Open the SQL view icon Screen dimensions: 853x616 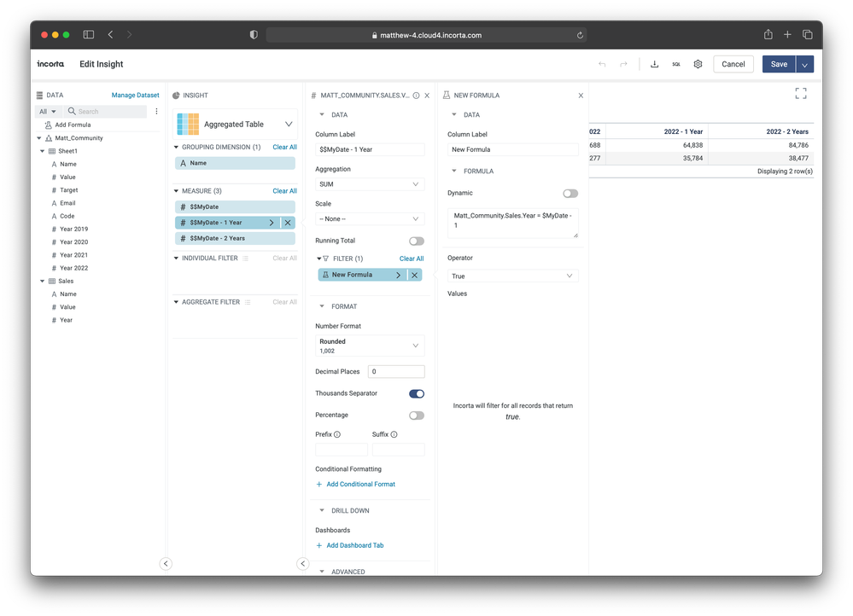(676, 64)
